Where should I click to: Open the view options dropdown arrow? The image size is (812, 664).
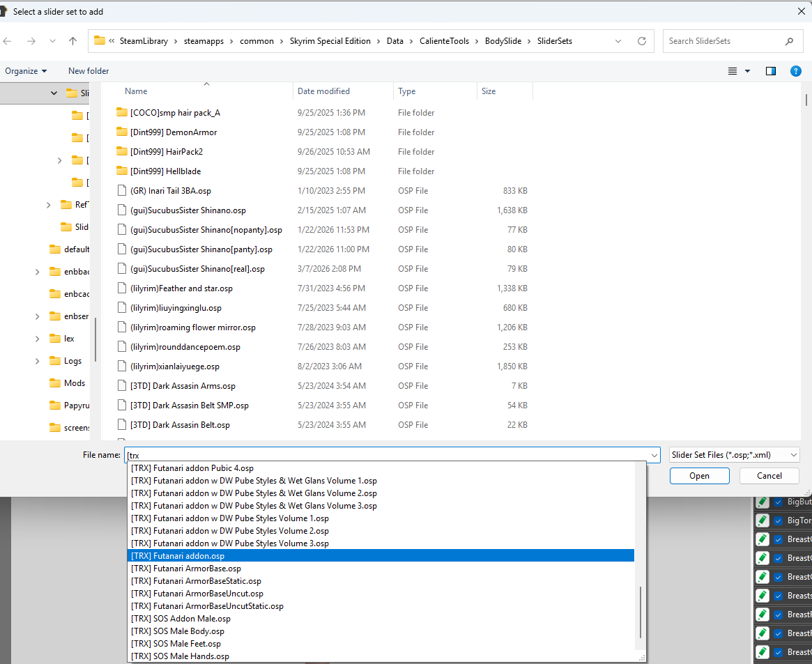[747, 71]
